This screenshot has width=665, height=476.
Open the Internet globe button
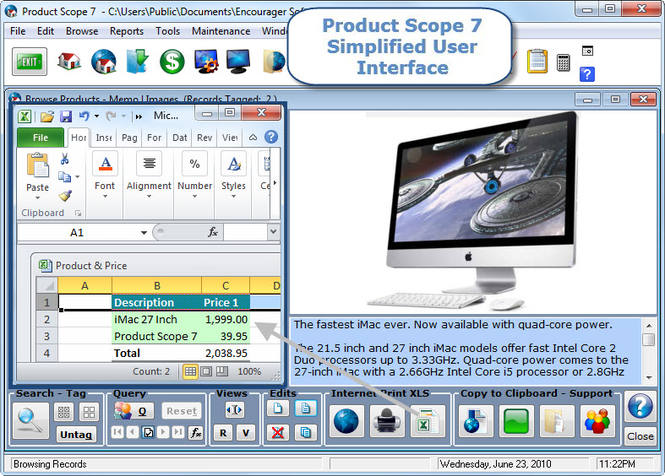(346, 421)
